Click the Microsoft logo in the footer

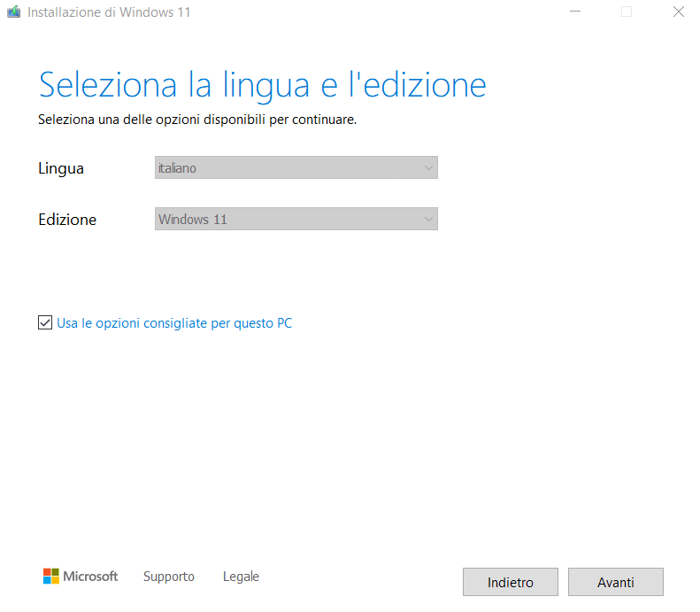[x=81, y=577]
